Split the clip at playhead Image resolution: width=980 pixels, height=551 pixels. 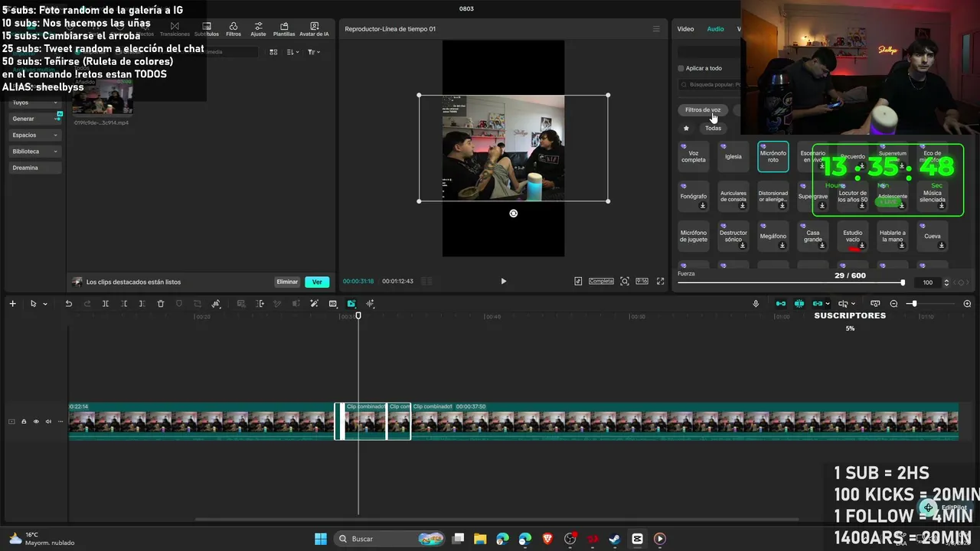coord(106,304)
